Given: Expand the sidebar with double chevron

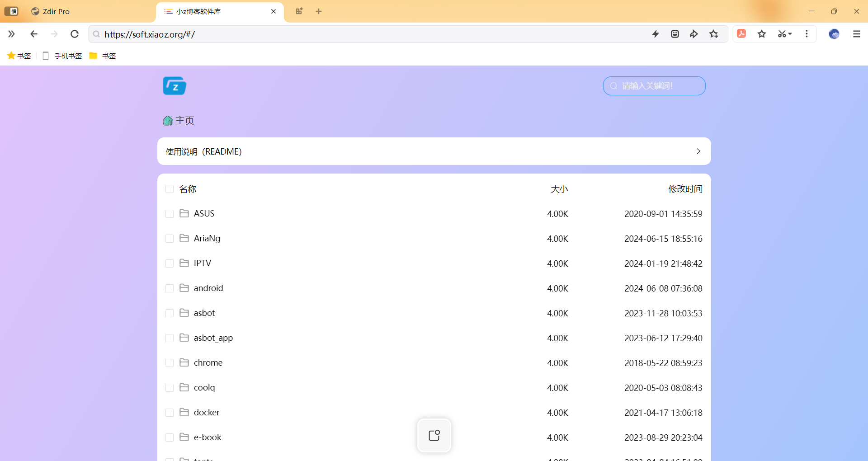Looking at the screenshot, I should (x=11, y=34).
